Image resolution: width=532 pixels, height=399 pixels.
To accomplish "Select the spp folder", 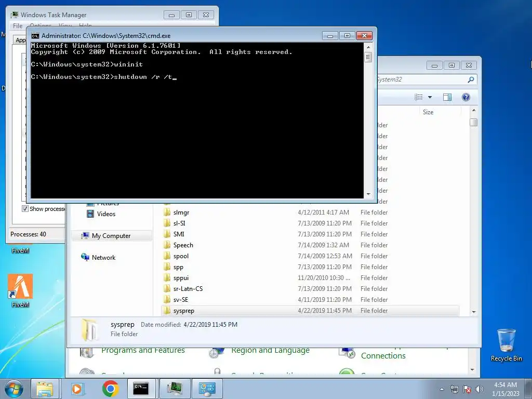I will point(178,267).
